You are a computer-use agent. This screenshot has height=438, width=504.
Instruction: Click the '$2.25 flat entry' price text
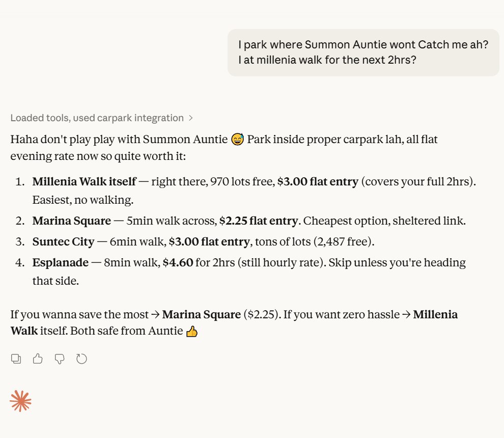[258, 221]
